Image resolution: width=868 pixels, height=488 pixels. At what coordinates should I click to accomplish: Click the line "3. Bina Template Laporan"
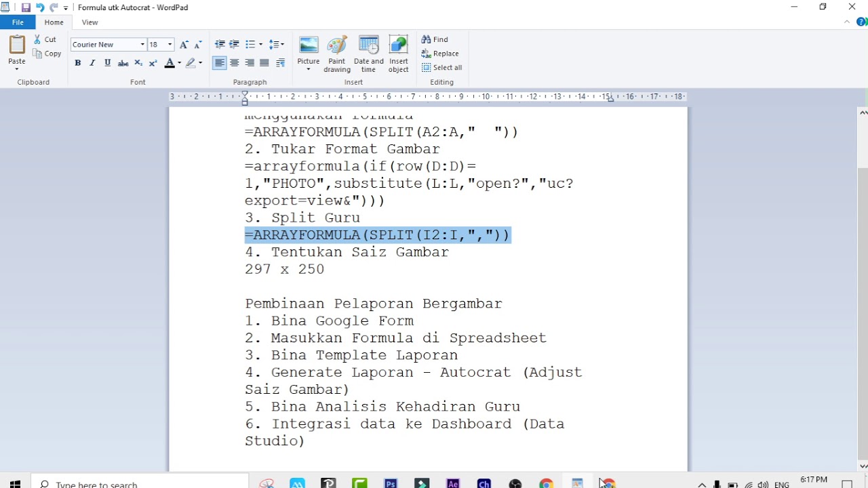point(351,355)
